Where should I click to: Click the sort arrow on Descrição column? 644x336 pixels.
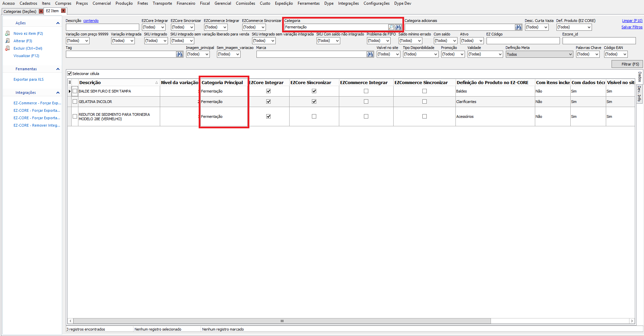coord(156,83)
